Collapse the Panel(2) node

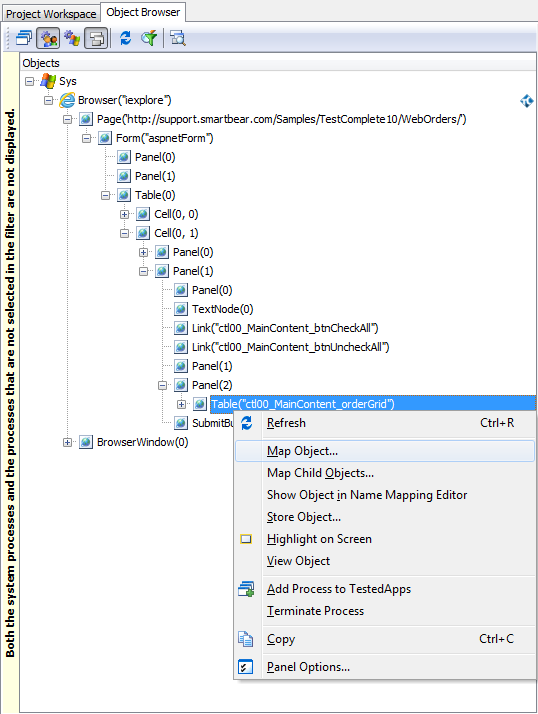tap(162, 386)
